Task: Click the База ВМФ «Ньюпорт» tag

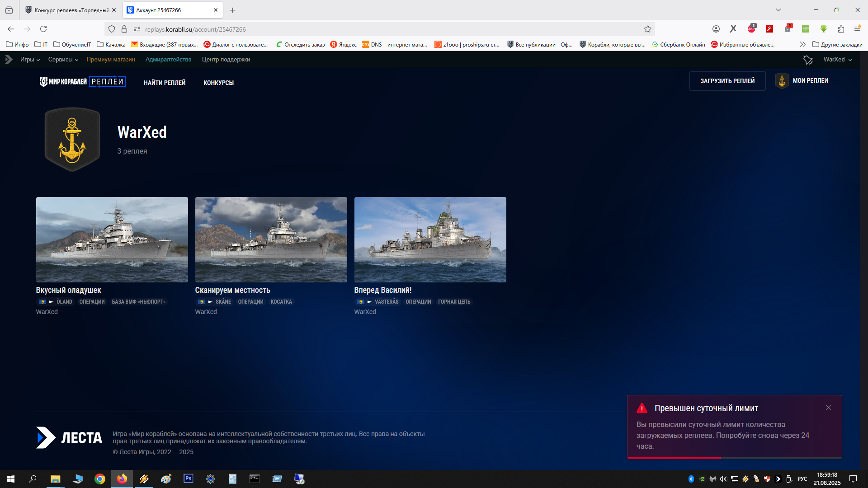Action: [x=138, y=302]
